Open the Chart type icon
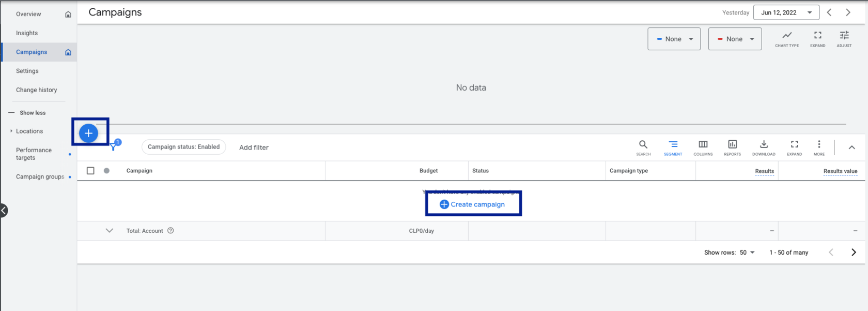868x311 pixels. click(786, 38)
